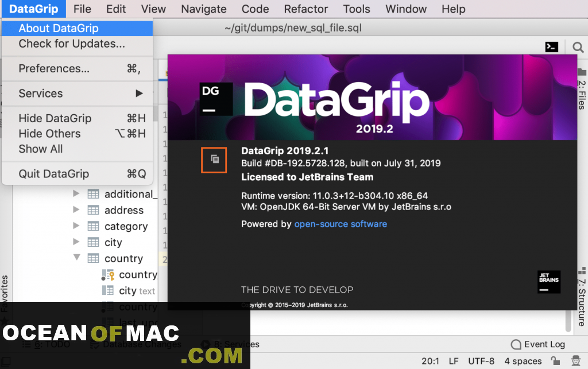Select the address table in the tree
Viewport: 588px width, 369px height.
124,210
